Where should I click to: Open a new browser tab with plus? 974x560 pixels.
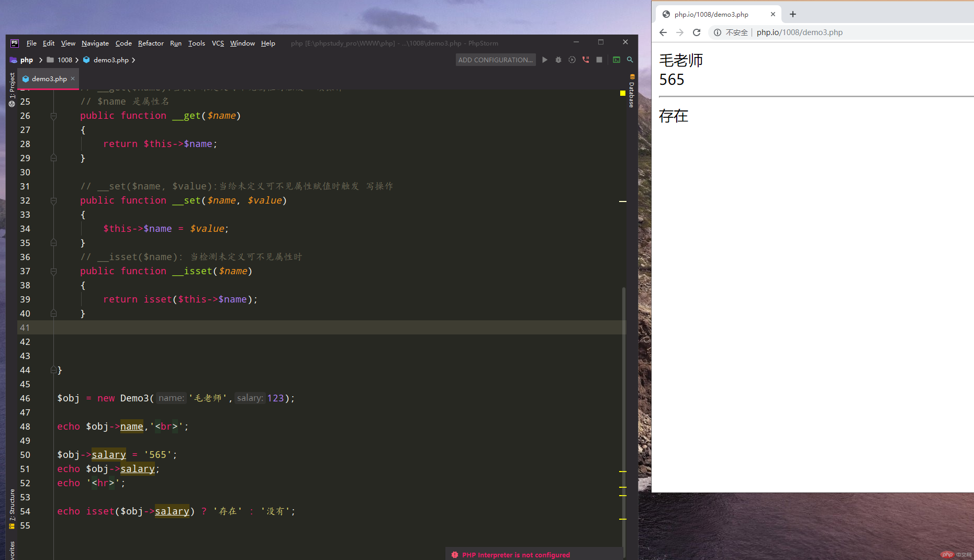(793, 14)
